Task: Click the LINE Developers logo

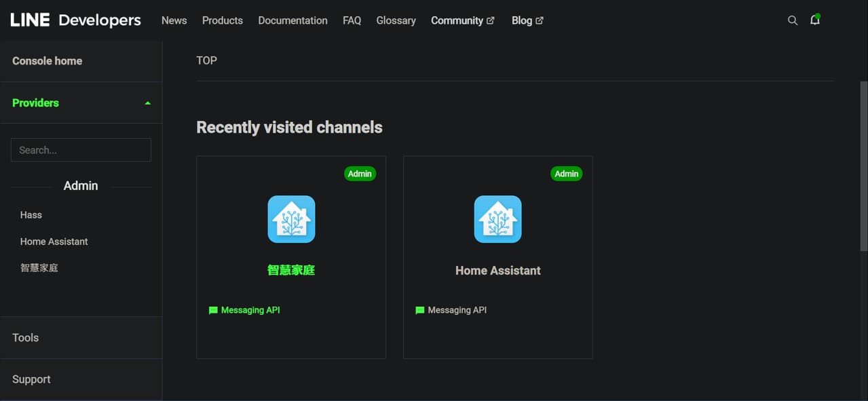Action: (75, 20)
